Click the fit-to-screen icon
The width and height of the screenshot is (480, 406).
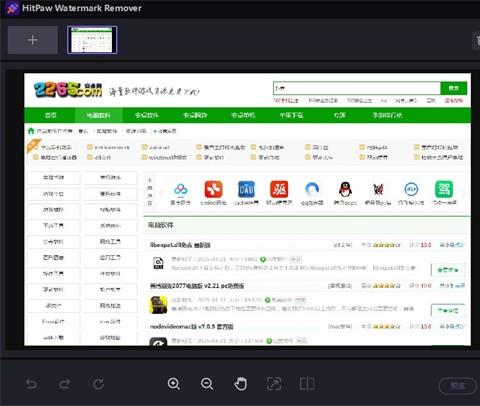(x=274, y=384)
